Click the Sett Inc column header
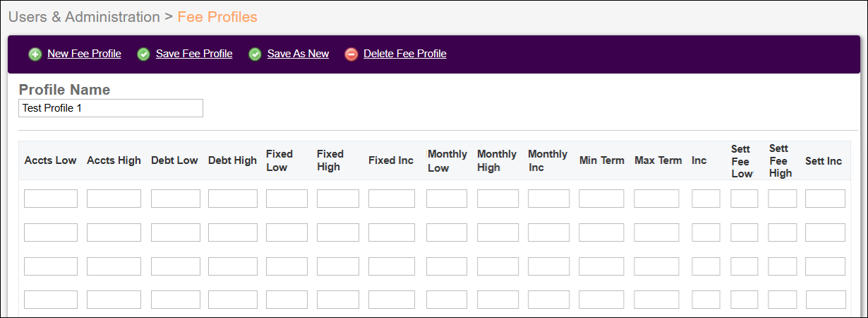 point(824,160)
